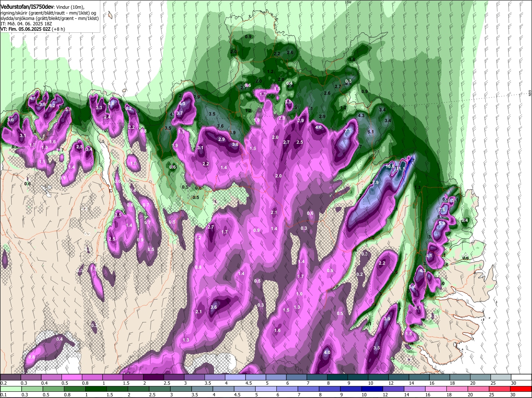The height and width of the screenshot is (398, 532).
Task: Click the 7.1 precipitation value on the map
Action: (348, 131)
